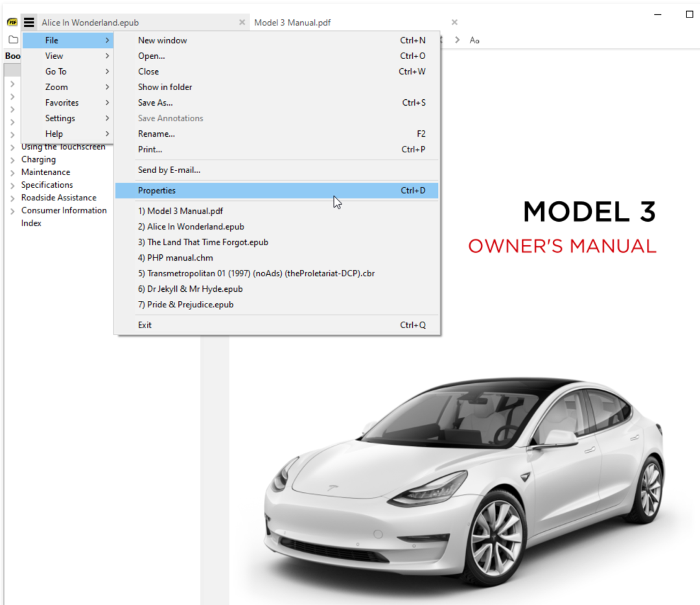Go to Maintenance bookmark
Image resolution: width=700 pixels, height=605 pixels.
click(45, 172)
